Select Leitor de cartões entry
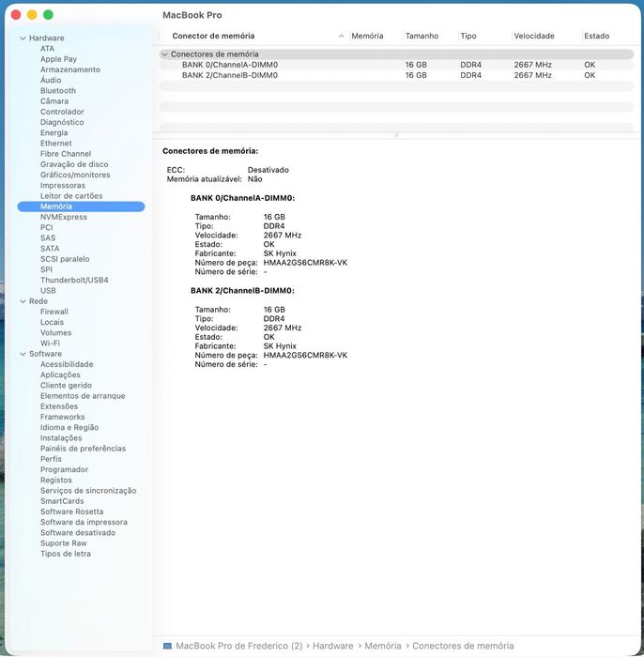 tap(71, 195)
